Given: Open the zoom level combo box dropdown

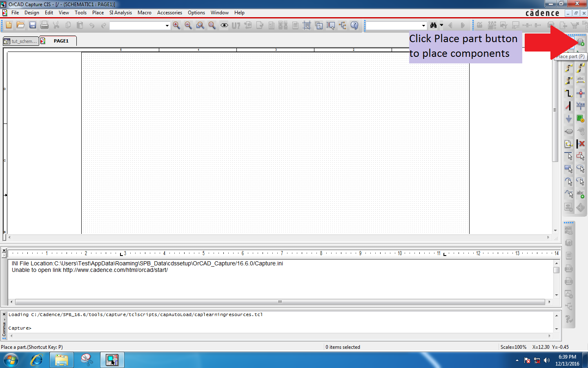Looking at the screenshot, I should point(167,25).
